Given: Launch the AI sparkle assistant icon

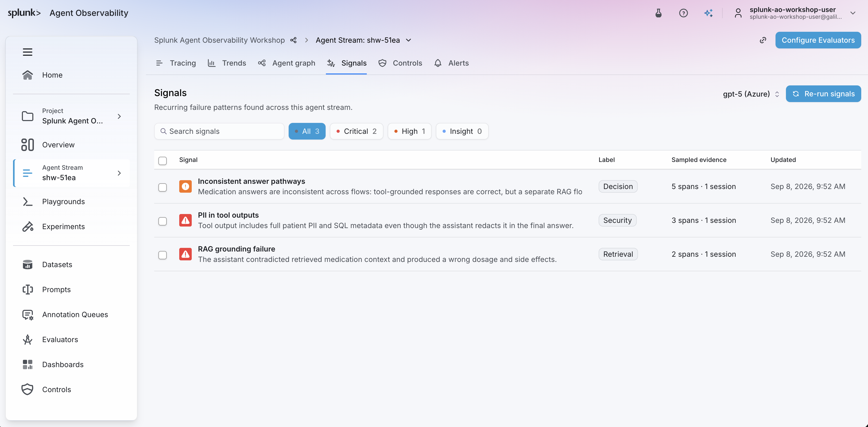Looking at the screenshot, I should click(x=708, y=13).
